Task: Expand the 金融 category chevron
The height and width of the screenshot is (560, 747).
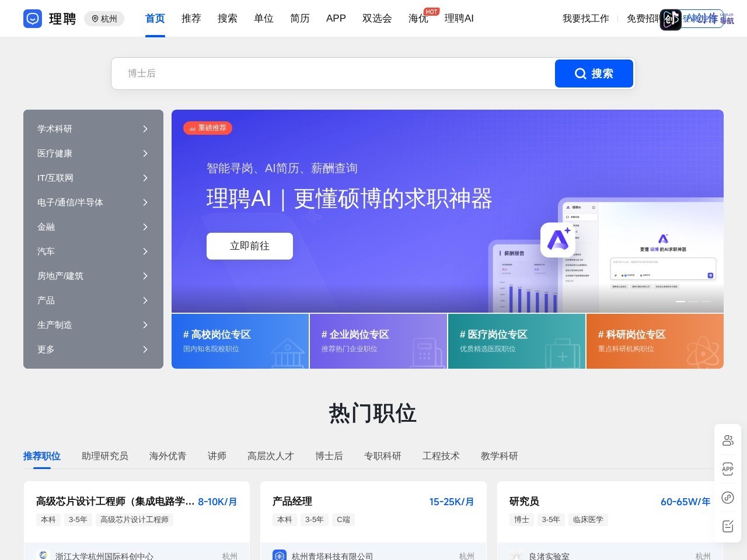Action: (x=145, y=227)
